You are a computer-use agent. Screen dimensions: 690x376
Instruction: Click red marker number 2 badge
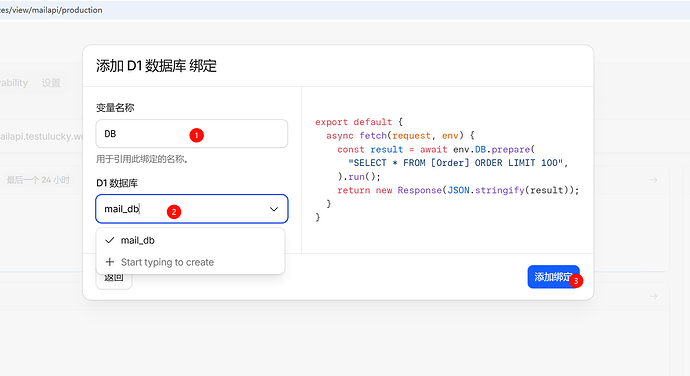point(174,212)
